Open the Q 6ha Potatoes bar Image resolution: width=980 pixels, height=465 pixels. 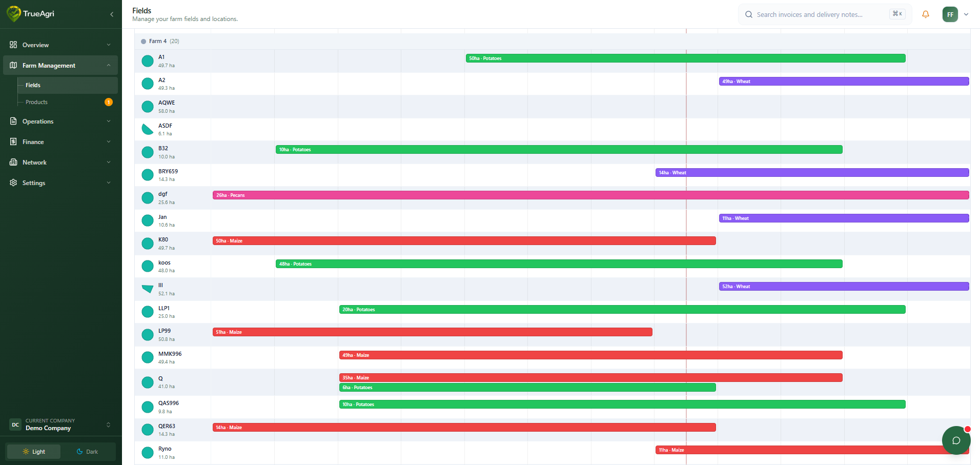(x=527, y=388)
